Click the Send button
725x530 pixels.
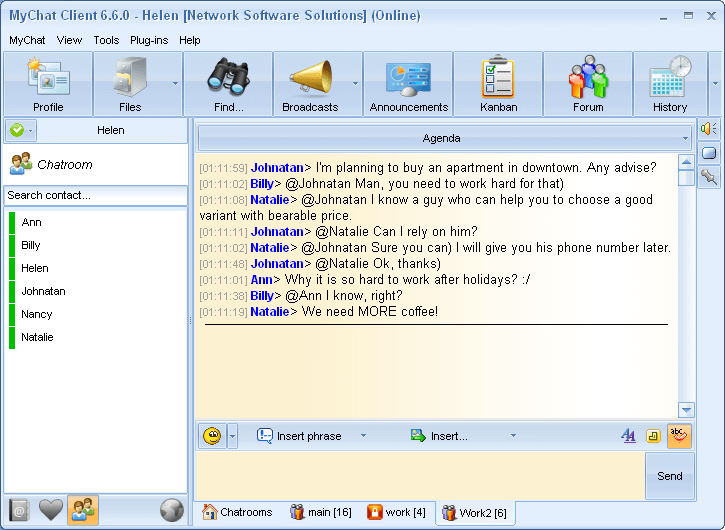click(x=670, y=476)
